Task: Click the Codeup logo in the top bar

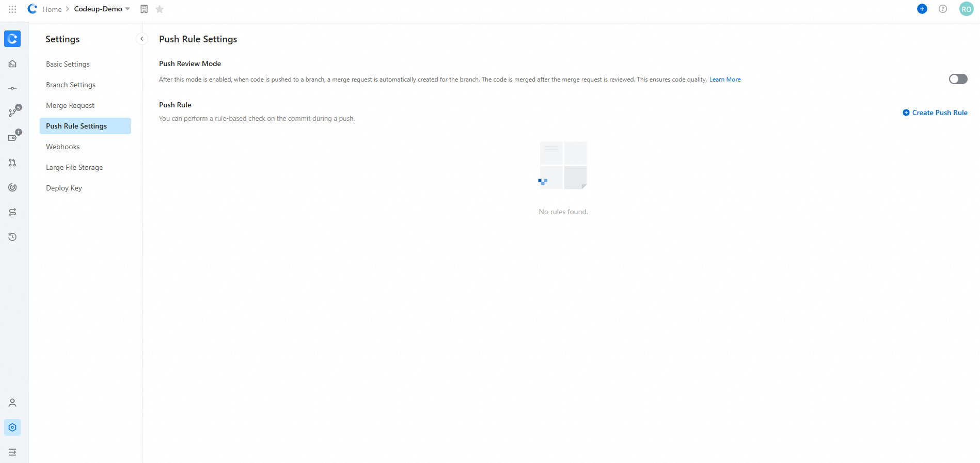Action: 33,9
